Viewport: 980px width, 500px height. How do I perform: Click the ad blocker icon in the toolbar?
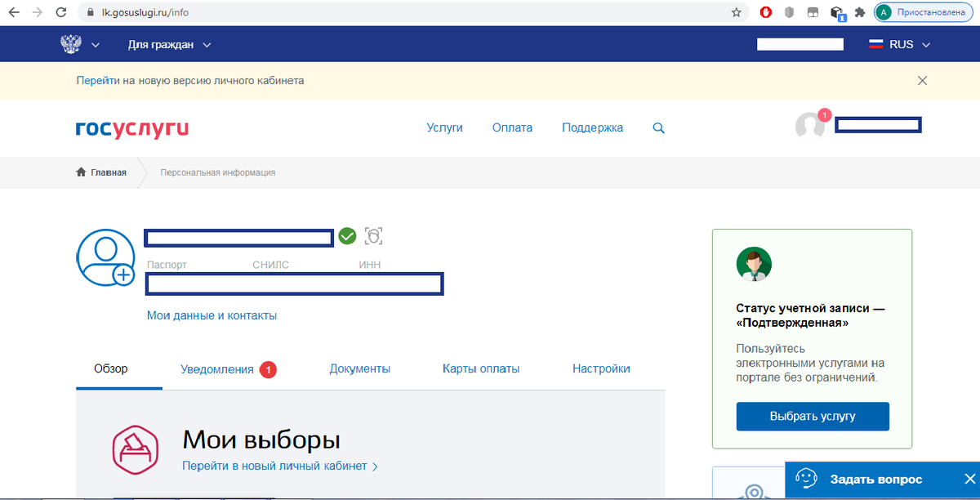coord(765,12)
